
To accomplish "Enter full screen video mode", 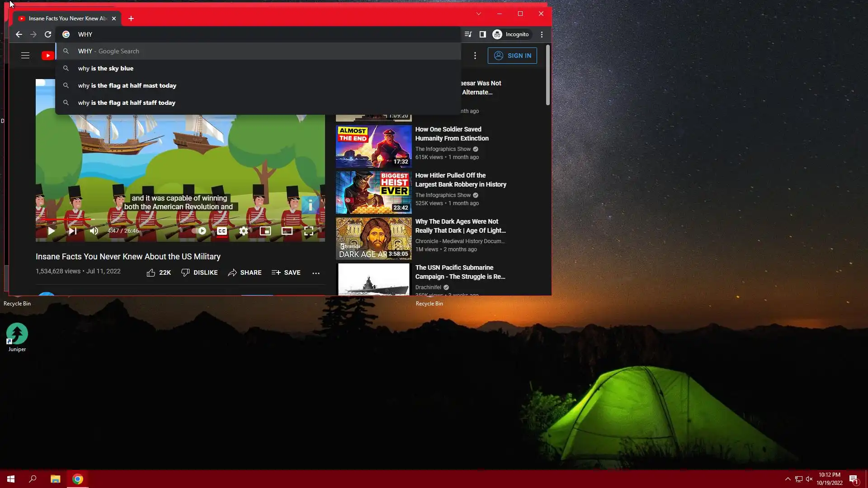I will point(308,231).
